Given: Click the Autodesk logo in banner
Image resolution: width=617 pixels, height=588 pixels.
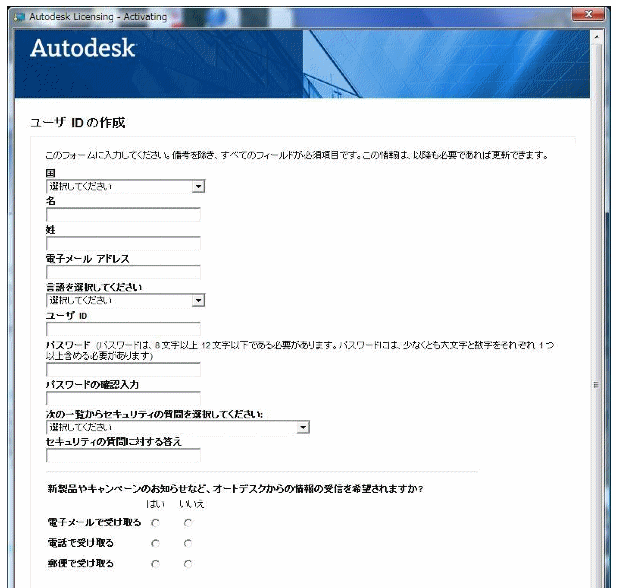Looking at the screenshot, I should [83, 48].
